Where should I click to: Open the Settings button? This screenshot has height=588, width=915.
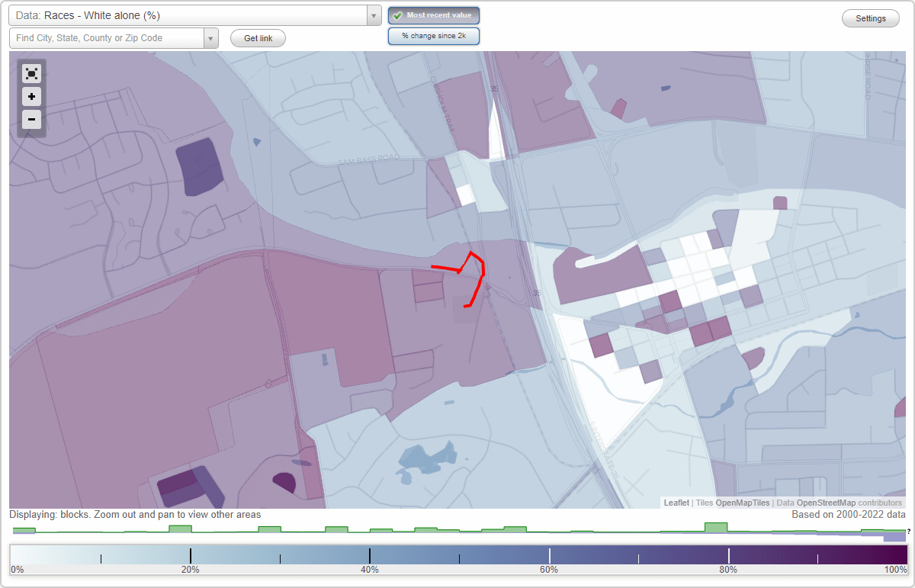pos(871,18)
